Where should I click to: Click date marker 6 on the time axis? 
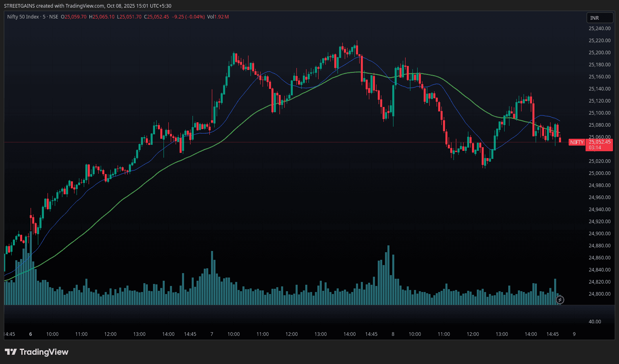click(x=31, y=334)
